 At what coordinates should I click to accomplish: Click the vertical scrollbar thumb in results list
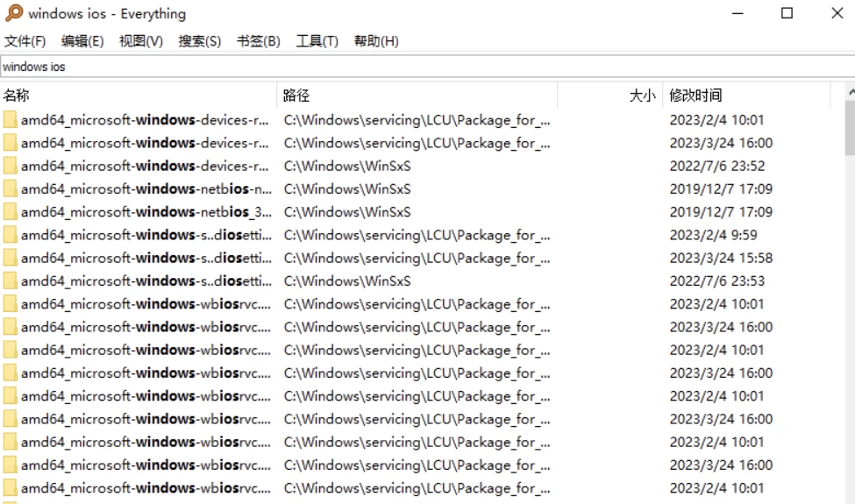[x=850, y=127]
